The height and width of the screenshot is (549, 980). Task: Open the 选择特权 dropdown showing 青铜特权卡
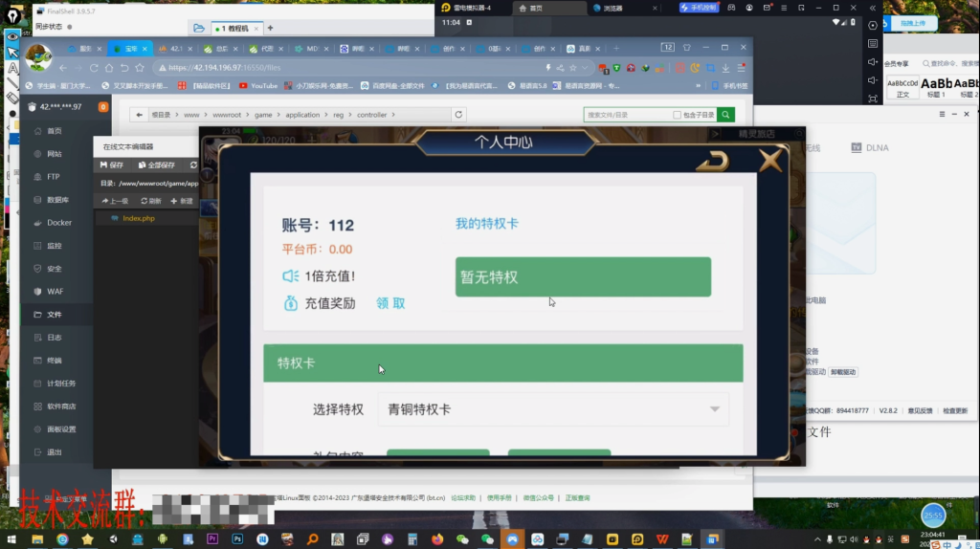click(x=553, y=409)
